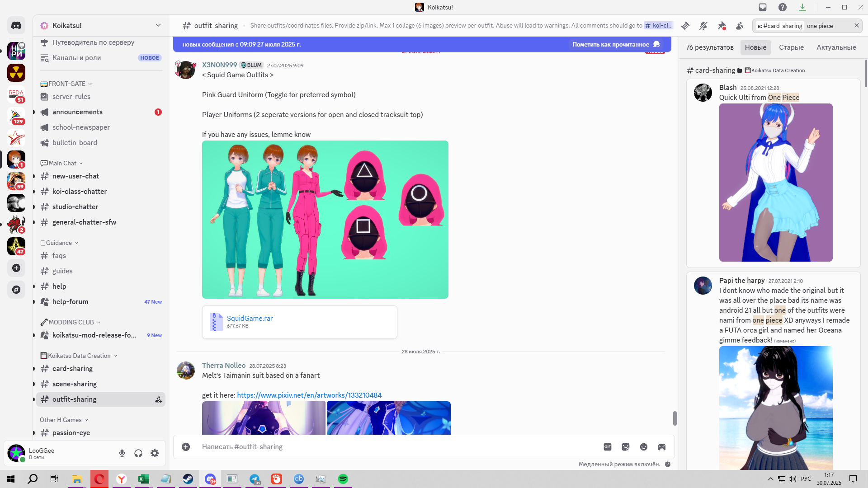Open Steam from the taskbar
The image size is (868, 488).
[x=188, y=479]
